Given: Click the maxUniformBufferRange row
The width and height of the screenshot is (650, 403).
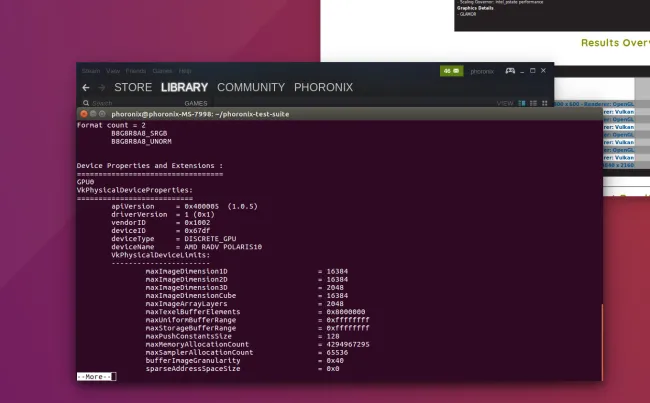Looking at the screenshot, I should (257, 320).
